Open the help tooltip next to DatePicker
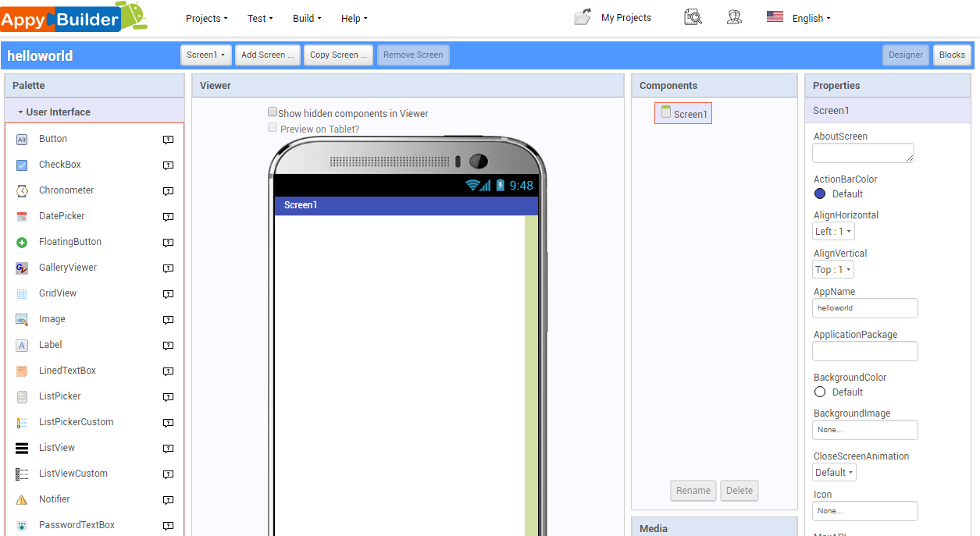Screen dimensions: 980x536 [168, 217]
